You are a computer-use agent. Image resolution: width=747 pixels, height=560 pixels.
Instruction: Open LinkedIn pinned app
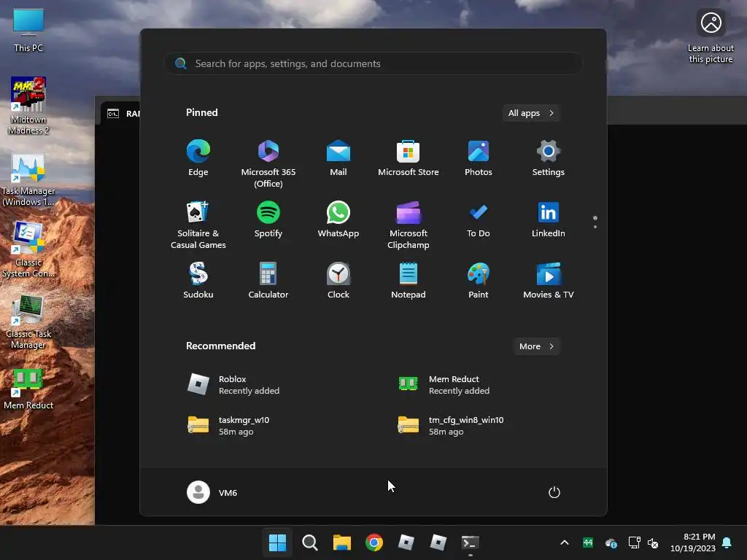point(549,219)
